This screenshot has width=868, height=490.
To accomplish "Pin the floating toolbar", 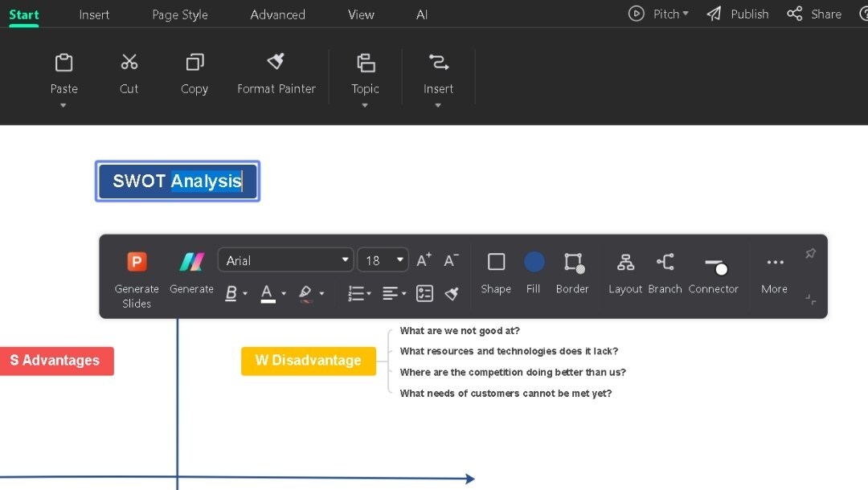I will coord(810,253).
